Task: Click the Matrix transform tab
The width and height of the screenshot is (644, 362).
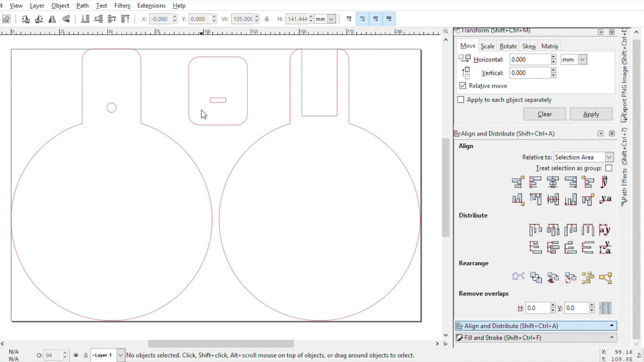Action: pos(550,46)
